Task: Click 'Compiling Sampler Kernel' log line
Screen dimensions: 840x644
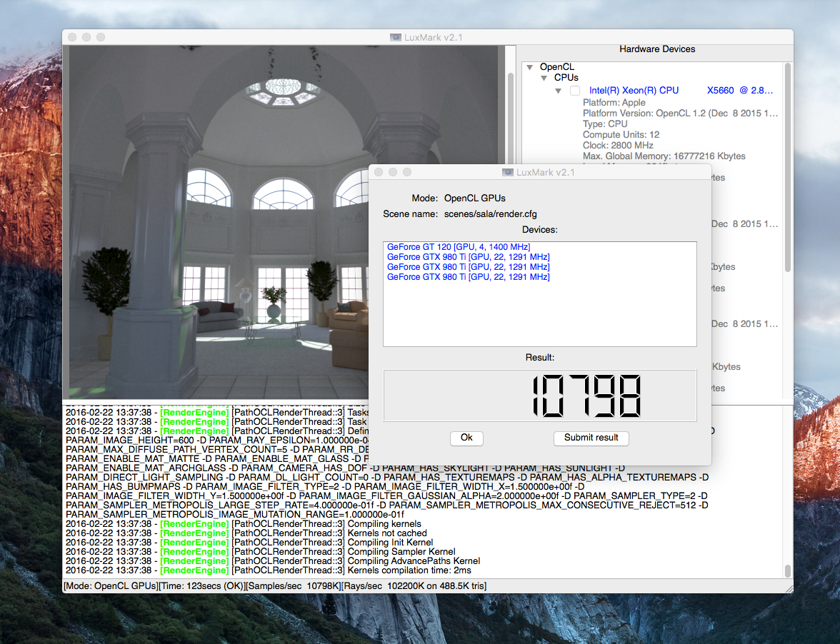Action: pyautogui.click(x=260, y=552)
